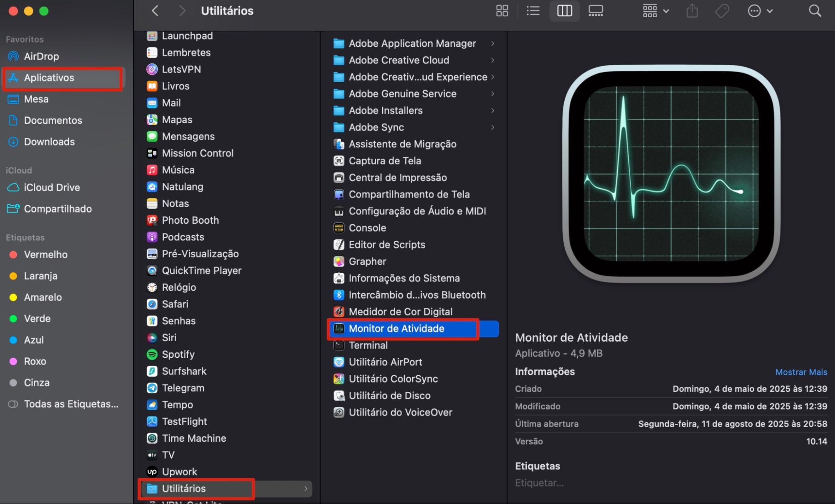The image size is (835, 504).
Task: Navigate back with the arrow button
Action: [155, 11]
